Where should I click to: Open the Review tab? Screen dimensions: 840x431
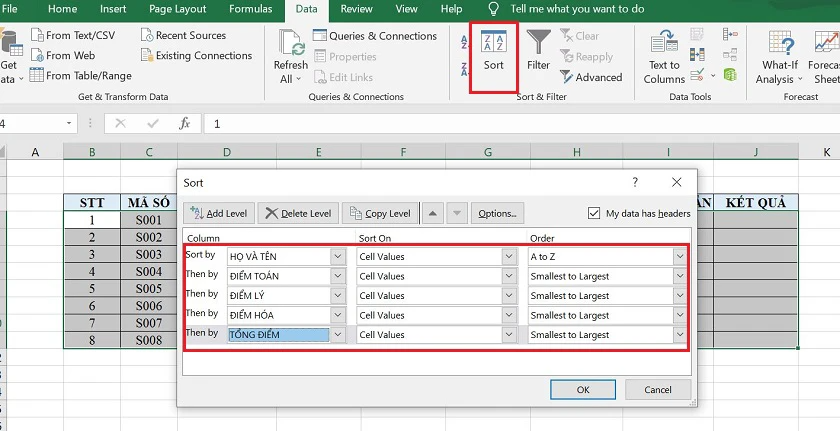[357, 9]
